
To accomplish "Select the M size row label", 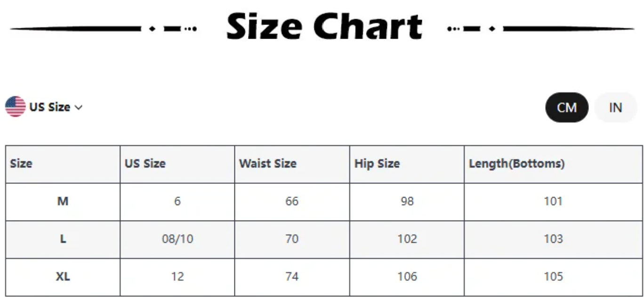I will (x=63, y=201).
